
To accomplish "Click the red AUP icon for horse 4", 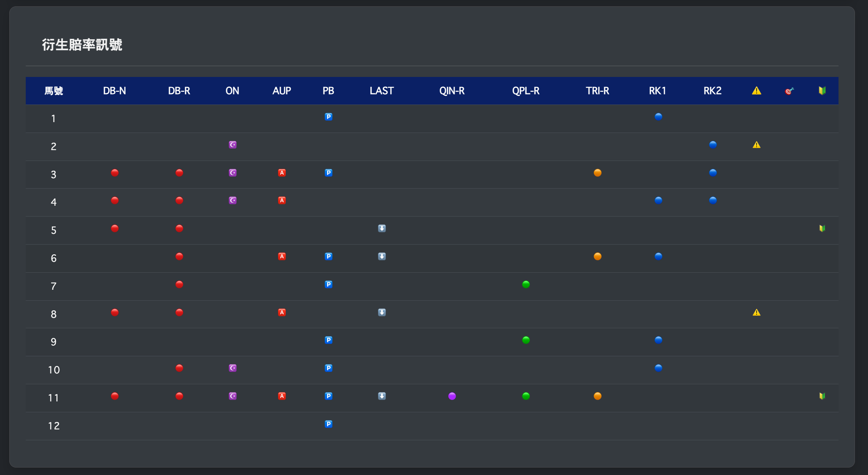I will (282, 201).
